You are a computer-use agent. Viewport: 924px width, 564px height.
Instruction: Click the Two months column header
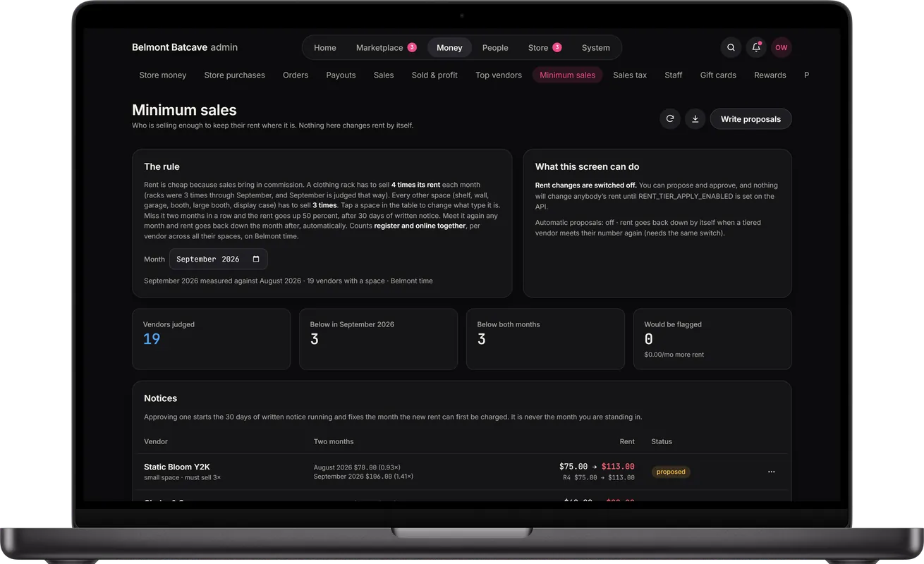(x=334, y=441)
